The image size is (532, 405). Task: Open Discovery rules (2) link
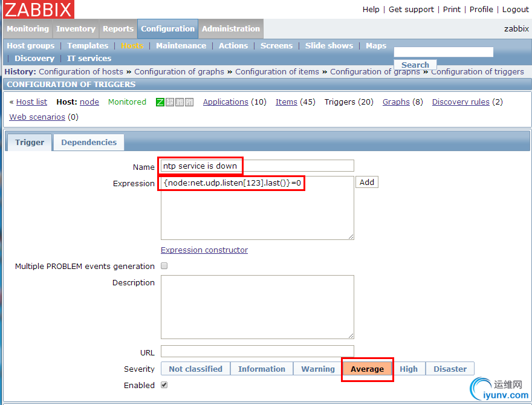tap(461, 102)
